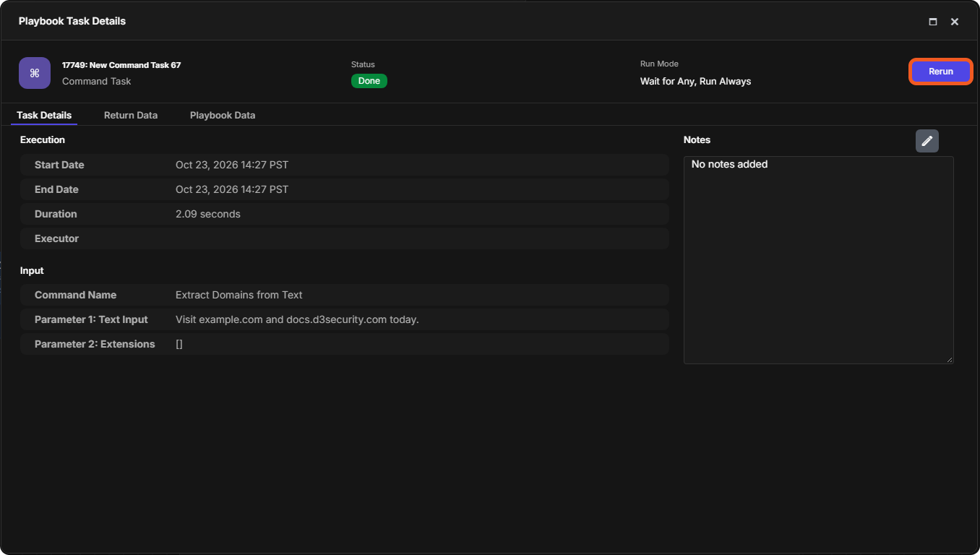Rerun the command task
The height and width of the screenshot is (555, 980).
tap(940, 72)
